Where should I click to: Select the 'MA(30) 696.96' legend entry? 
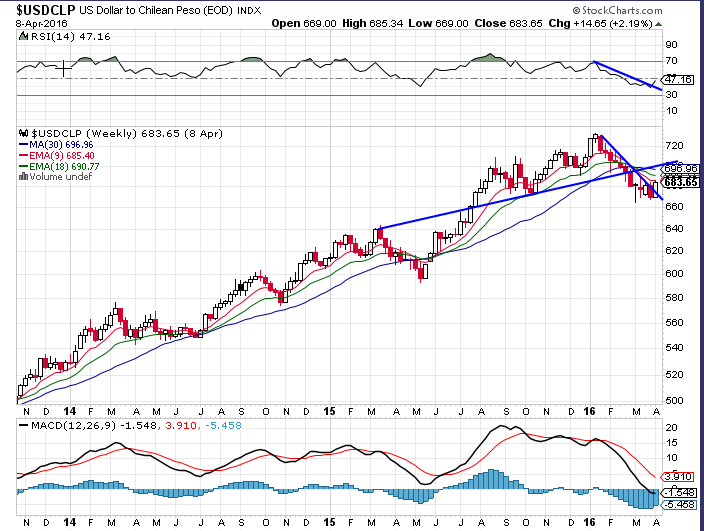[x=56, y=145]
